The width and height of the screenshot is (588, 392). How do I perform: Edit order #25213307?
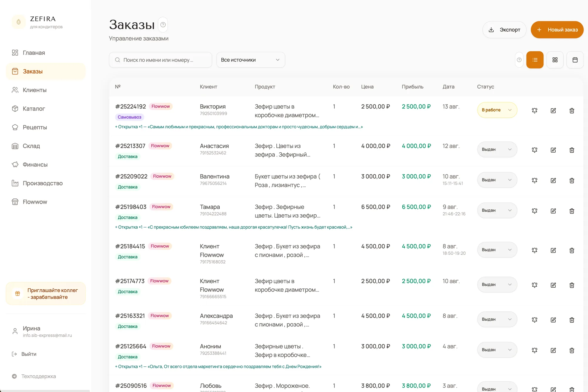[553, 150]
